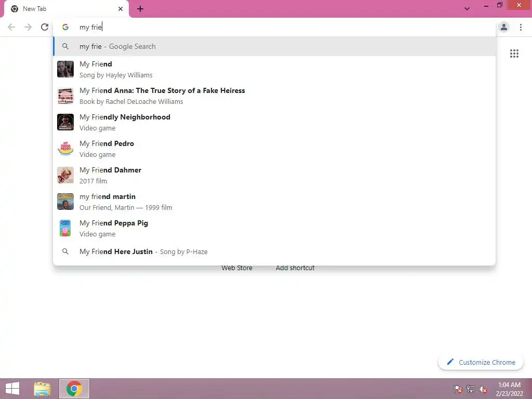Click the forward navigation arrow
The width and height of the screenshot is (532, 399).
[x=28, y=27]
